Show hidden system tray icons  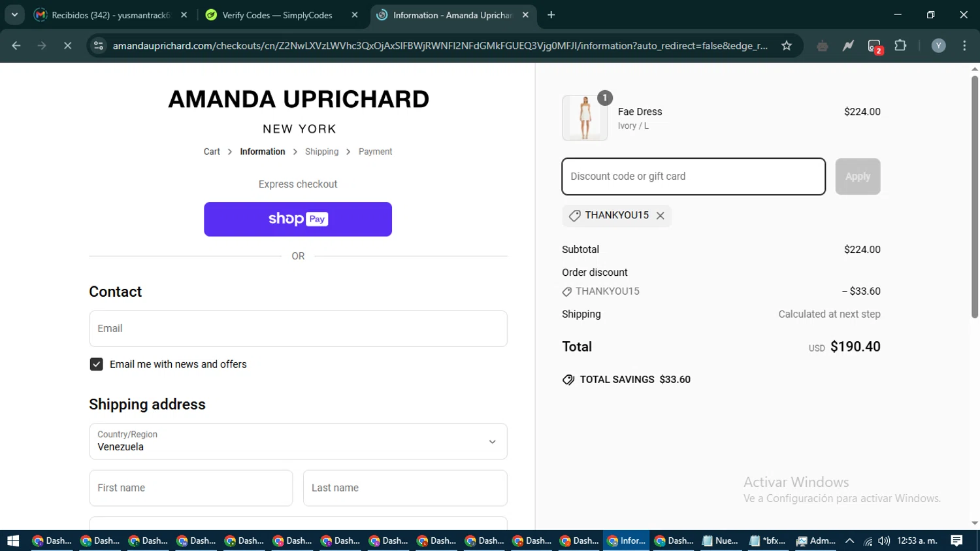[x=849, y=541]
